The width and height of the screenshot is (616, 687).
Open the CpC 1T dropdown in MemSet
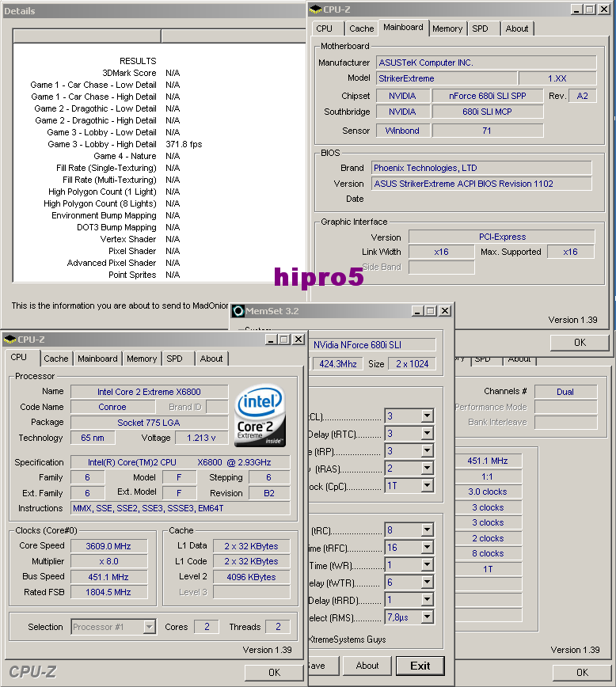[x=427, y=485]
